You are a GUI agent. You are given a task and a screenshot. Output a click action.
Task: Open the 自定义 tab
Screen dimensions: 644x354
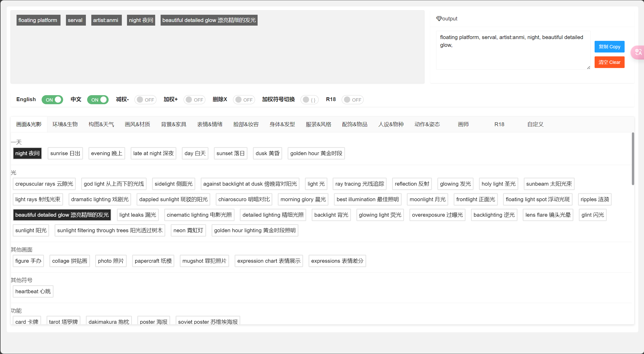coord(535,124)
